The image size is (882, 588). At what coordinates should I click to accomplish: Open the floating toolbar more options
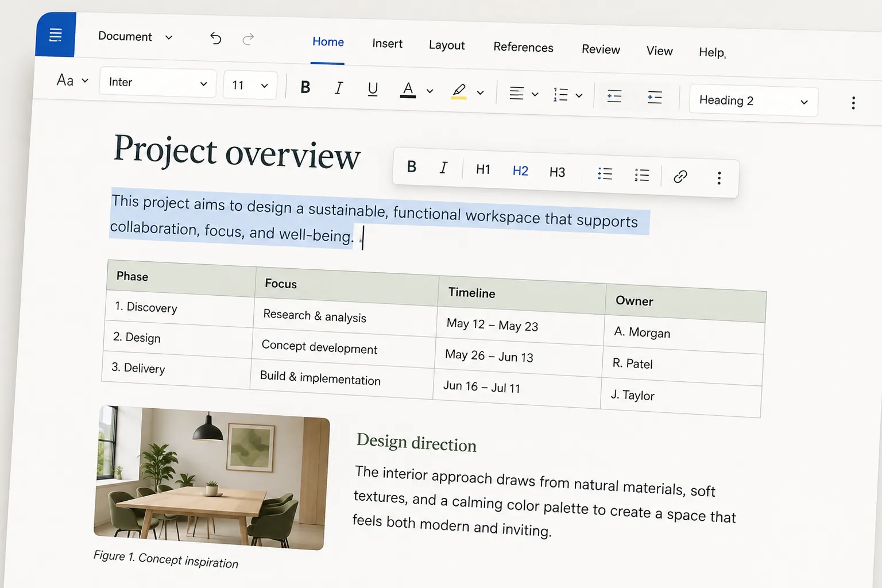pyautogui.click(x=719, y=178)
